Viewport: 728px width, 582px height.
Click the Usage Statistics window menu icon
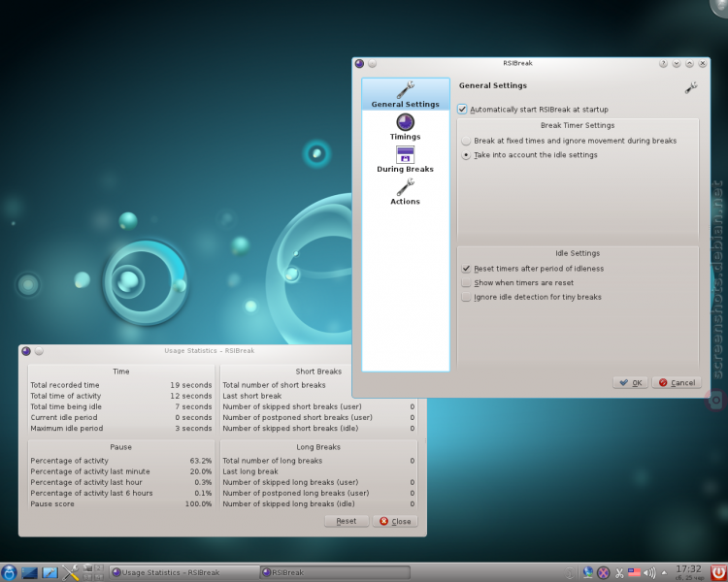click(26, 351)
